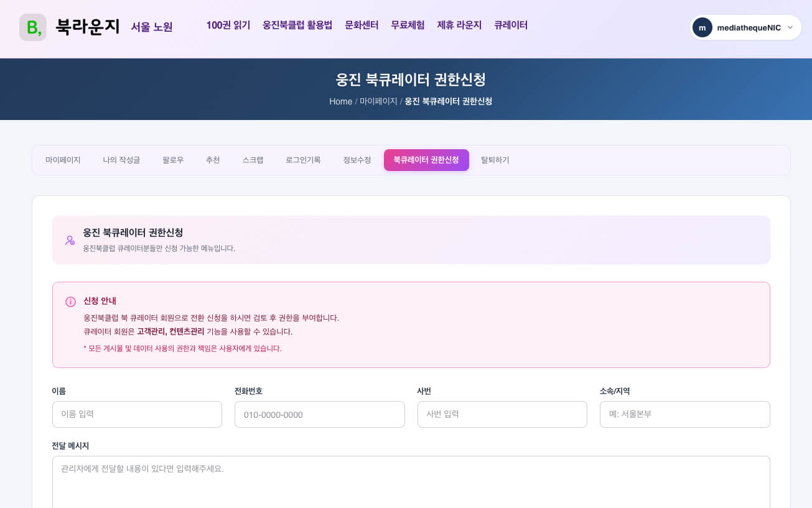This screenshot has height=508, width=812.
Task: Click the info icon beside 신청 안내
Action: click(70, 302)
